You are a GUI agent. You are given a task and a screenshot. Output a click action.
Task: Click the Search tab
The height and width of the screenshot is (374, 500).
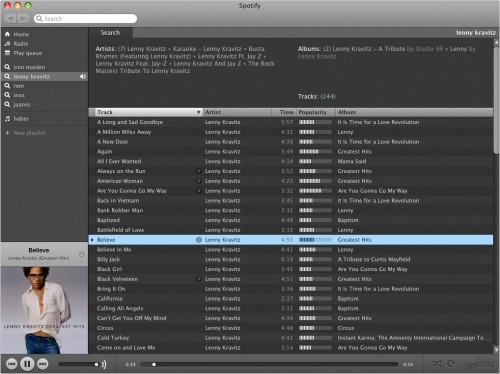(x=110, y=33)
